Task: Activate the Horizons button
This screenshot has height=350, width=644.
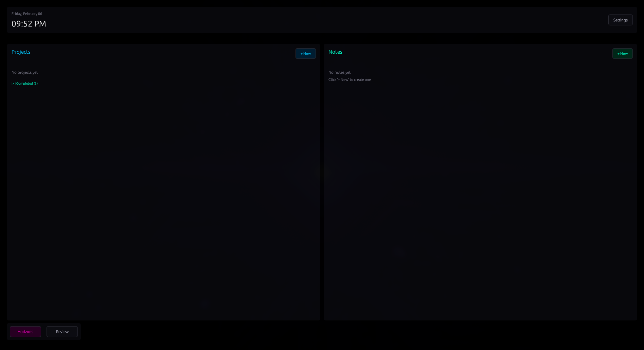Action: tap(25, 332)
